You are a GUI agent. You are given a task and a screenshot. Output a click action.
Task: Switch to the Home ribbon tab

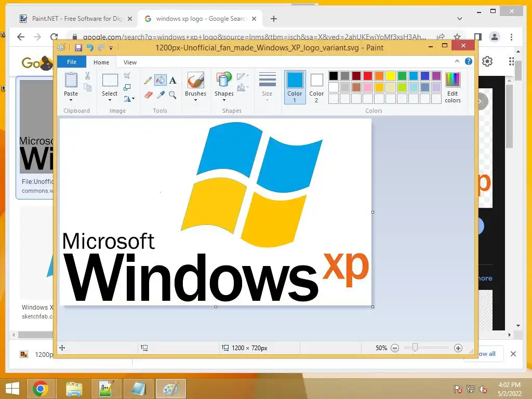click(x=101, y=62)
